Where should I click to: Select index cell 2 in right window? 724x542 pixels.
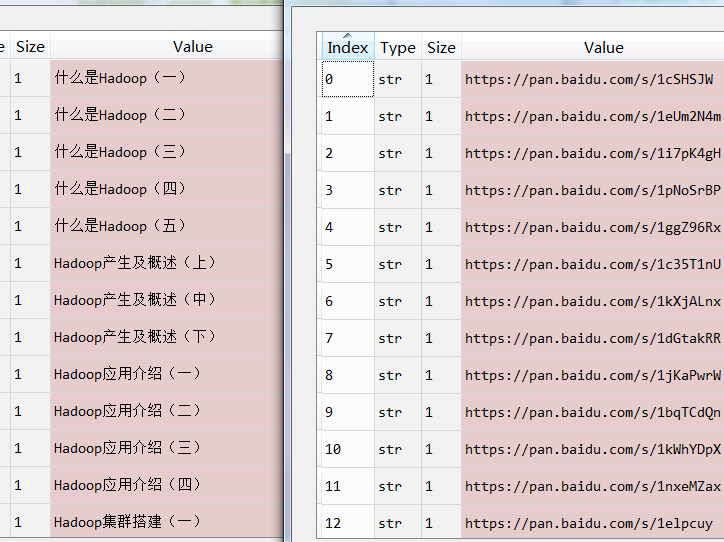(348, 153)
